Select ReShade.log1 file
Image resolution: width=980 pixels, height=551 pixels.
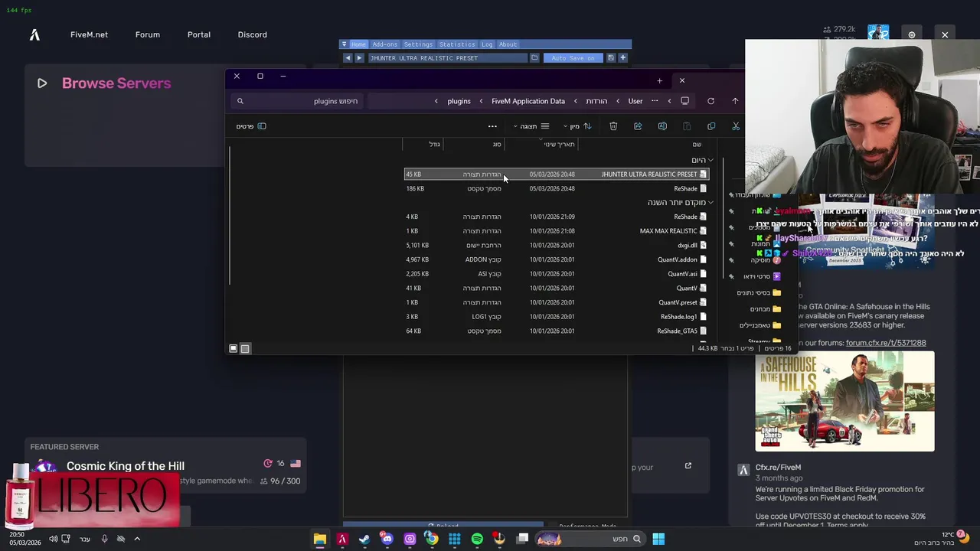coord(557,317)
